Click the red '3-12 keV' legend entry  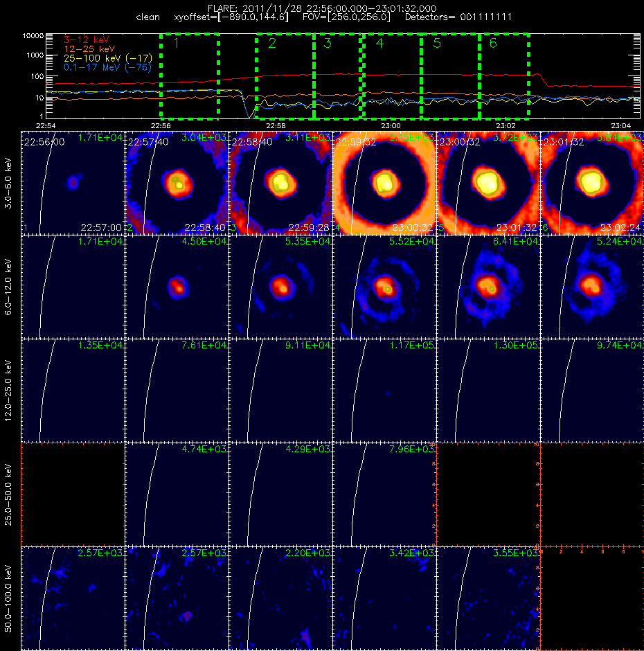pos(87,40)
